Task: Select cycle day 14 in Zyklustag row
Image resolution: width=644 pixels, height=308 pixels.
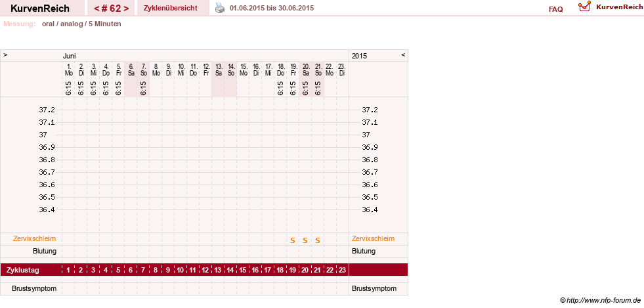Action: [x=230, y=270]
